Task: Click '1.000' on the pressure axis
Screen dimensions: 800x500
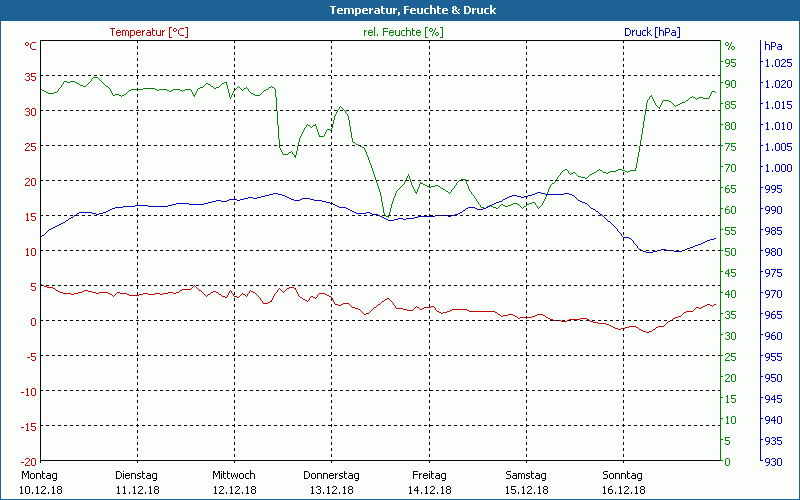Action: pos(778,168)
